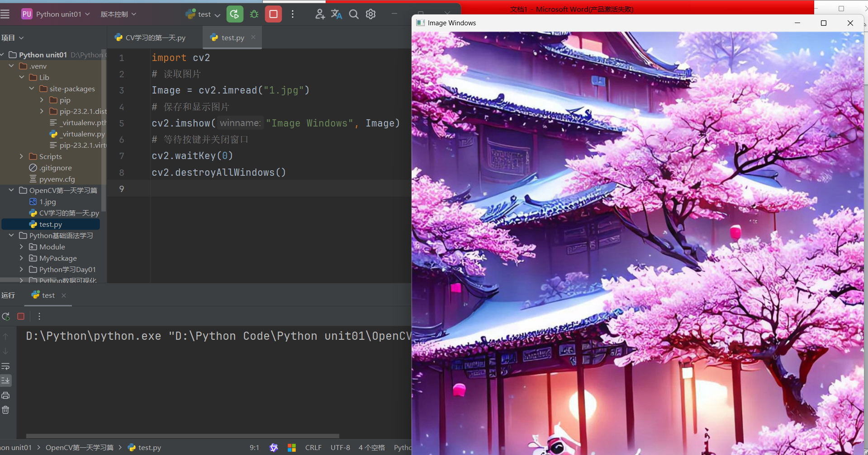This screenshot has width=868, height=455.
Task: Collapse the Lib folder
Action: click(x=21, y=77)
